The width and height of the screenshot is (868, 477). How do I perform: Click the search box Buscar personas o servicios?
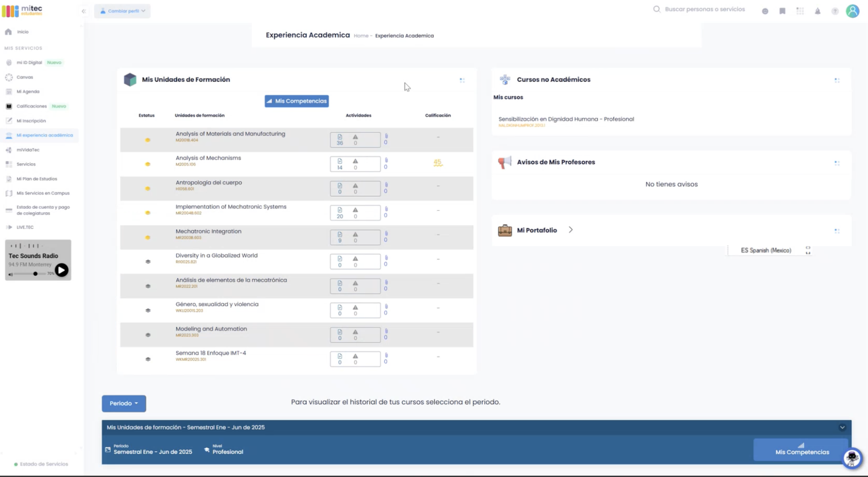click(699, 9)
